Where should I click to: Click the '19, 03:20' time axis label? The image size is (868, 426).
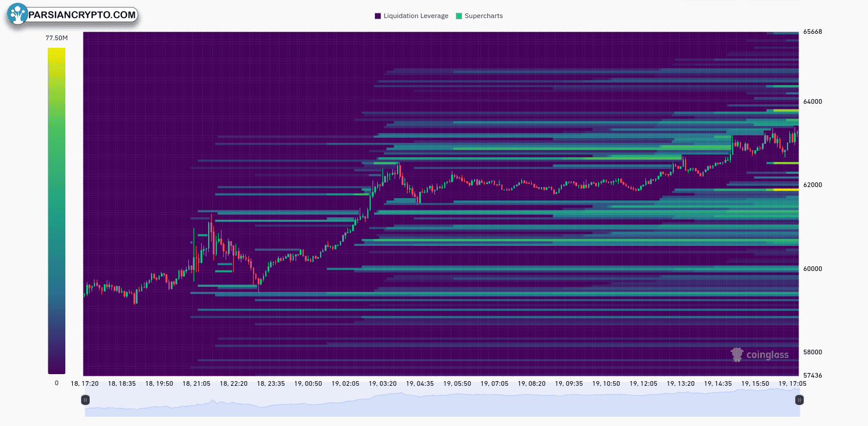tap(382, 383)
